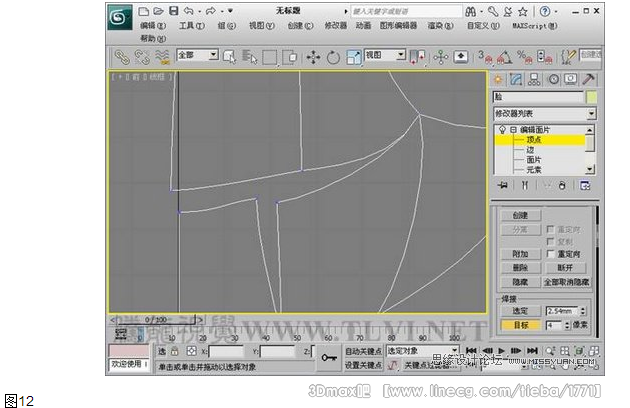Screen dimensions: 630x408
Task: Undo the last action
Action: tap(188, 11)
